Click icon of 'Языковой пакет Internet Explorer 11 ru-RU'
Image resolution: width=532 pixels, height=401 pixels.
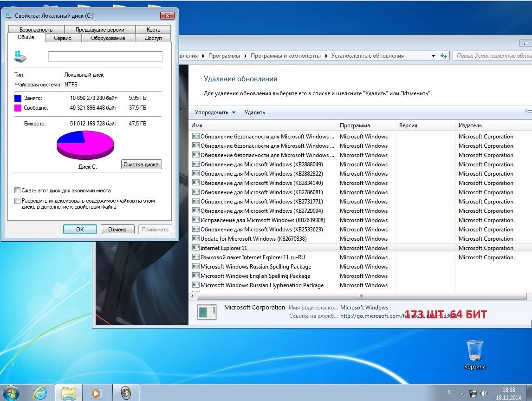click(x=196, y=257)
